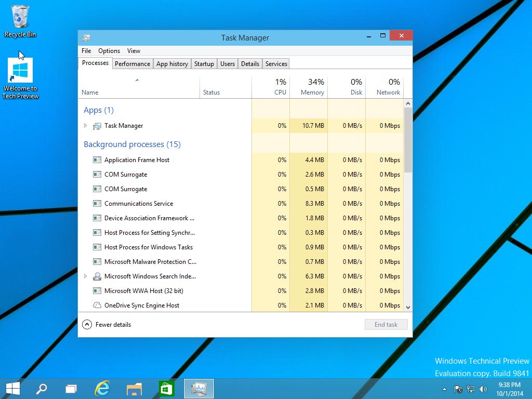Image resolution: width=532 pixels, height=399 pixels.
Task: Open Task View from the taskbar
Action: pyautogui.click(x=71, y=389)
